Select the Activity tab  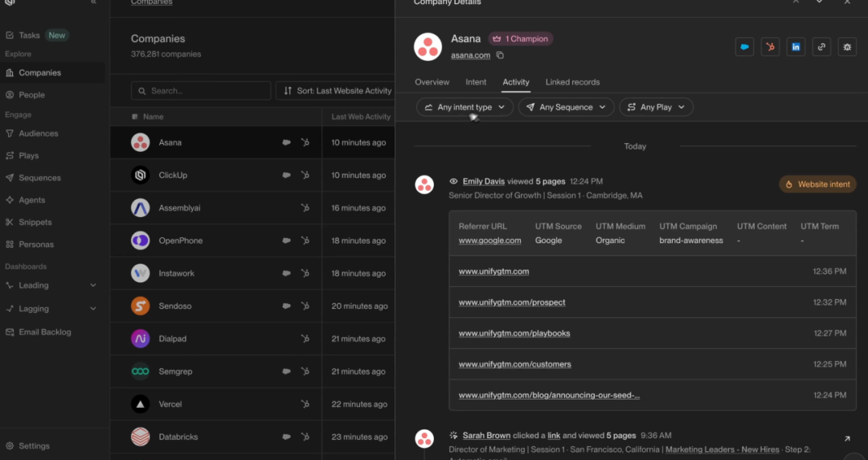(516, 82)
